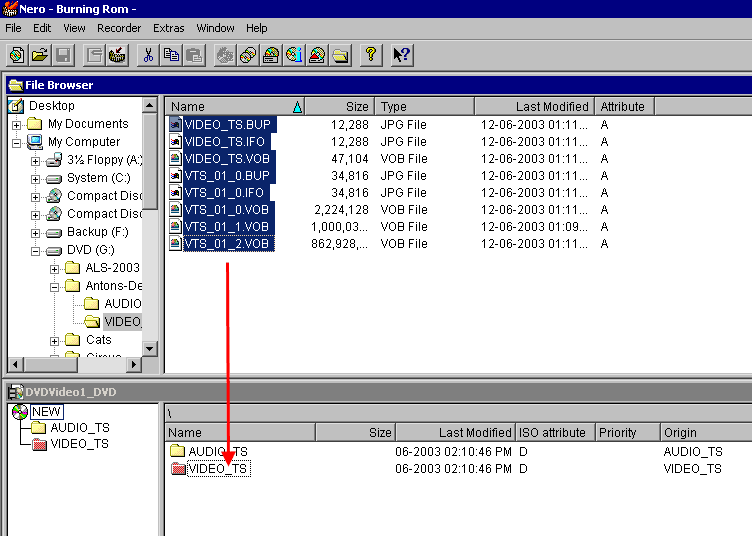The width and height of the screenshot is (752, 536).
Task: Click the folder tree right scroll arrow
Action: (x=134, y=365)
